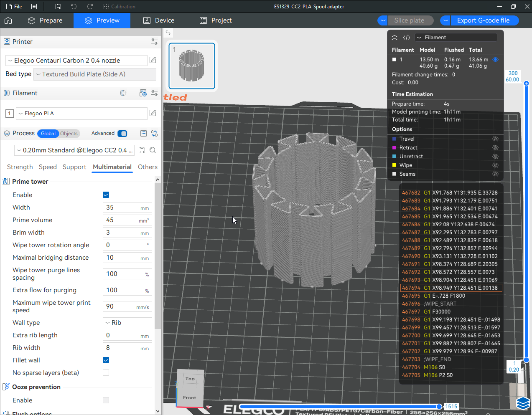Click the Home icon in top bar

pos(8,20)
